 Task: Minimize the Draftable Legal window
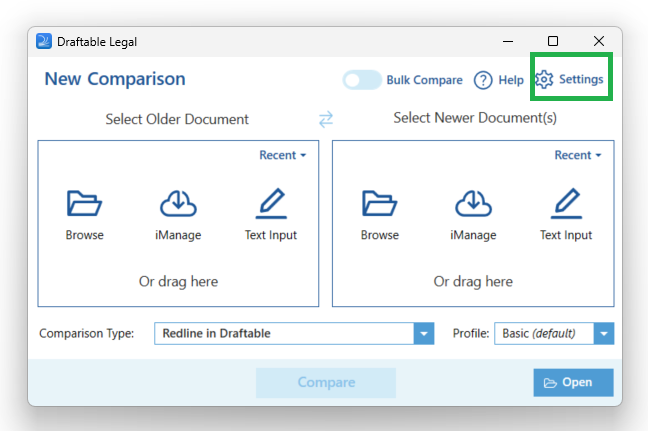[508, 41]
